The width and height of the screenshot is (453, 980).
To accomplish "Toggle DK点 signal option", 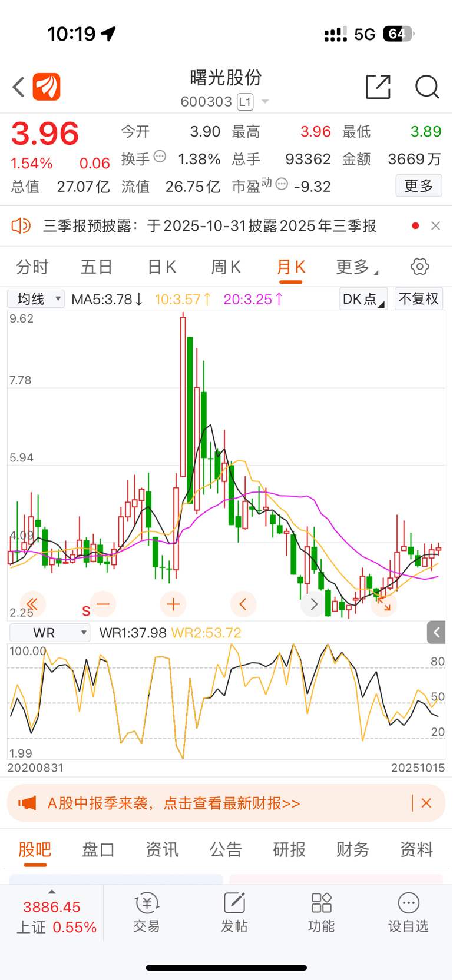I will [x=363, y=299].
